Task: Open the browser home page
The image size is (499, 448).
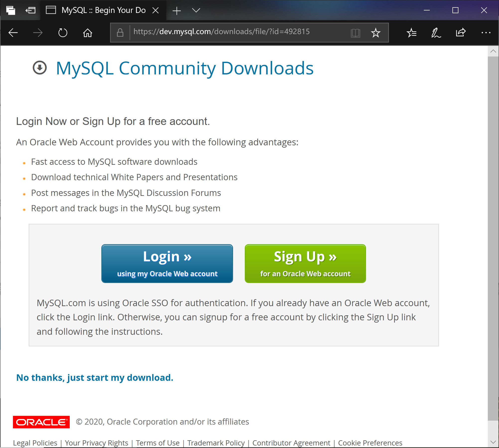Action: pos(87,33)
